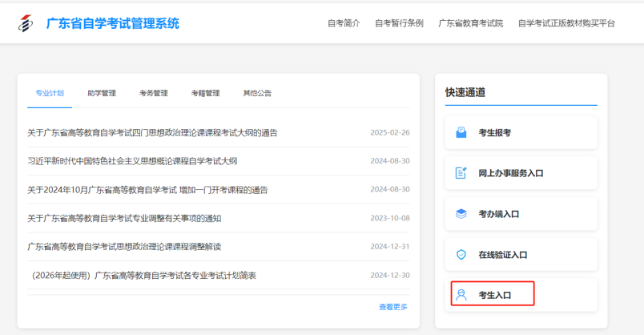This screenshot has width=644, height=335.
Task: Click the 快速通道 panel heading
Action: tap(465, 92)
